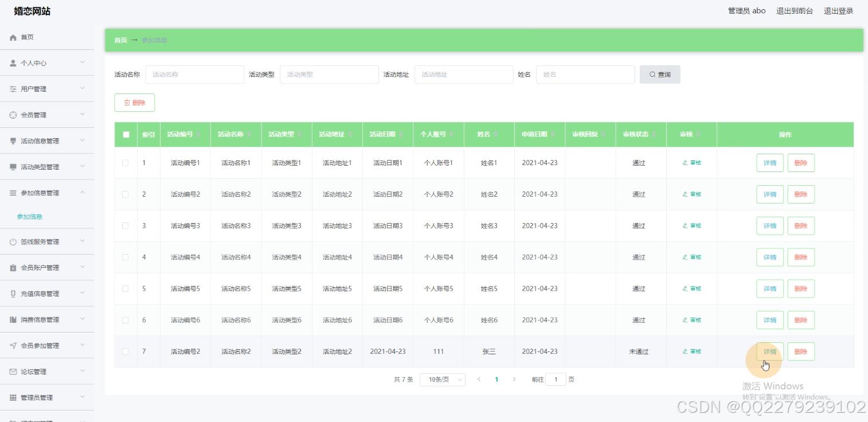Expand 活动类型管理 menu chevron
This screenshot has width=868, height=422.
point(83,166)
